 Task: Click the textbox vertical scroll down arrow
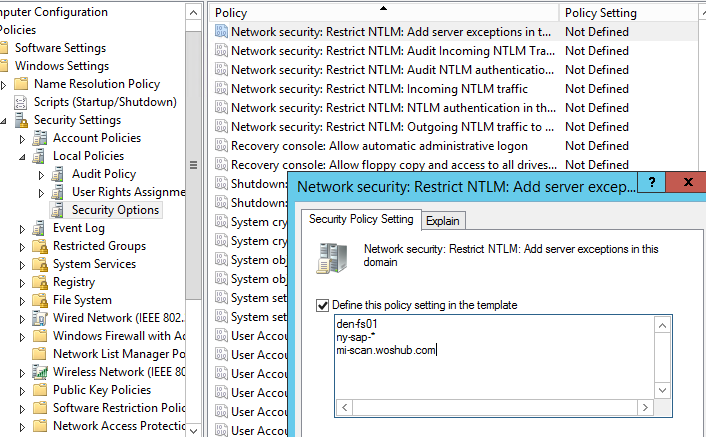click(662, 390)
